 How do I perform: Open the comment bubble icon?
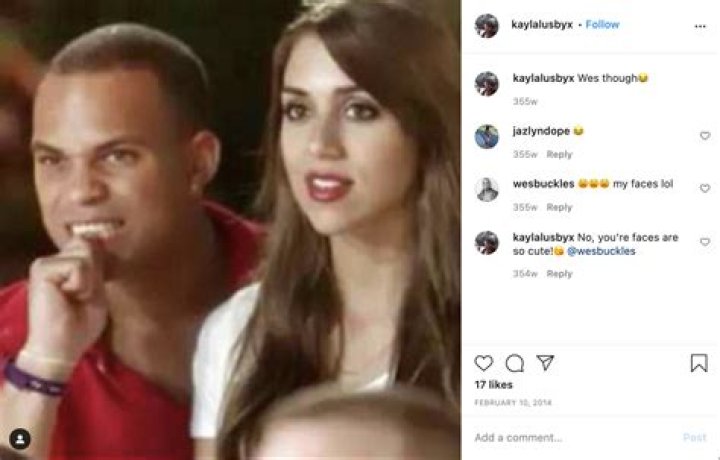(515, 363)
